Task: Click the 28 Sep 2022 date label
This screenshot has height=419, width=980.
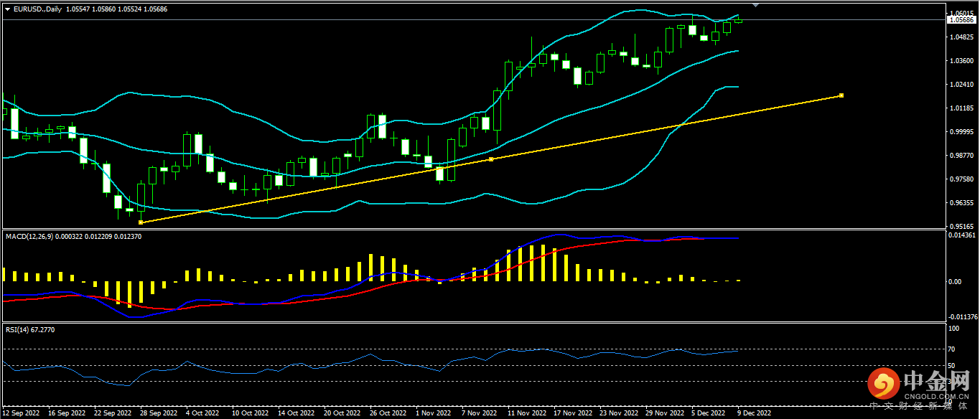Action: [x=157, y=413]
